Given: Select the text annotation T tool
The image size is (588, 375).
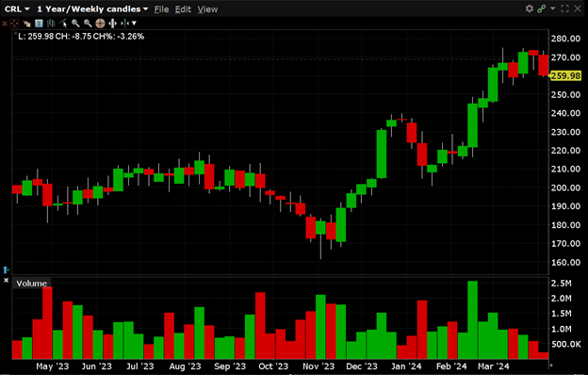Looking at the screenshot, I should point(39,24).
